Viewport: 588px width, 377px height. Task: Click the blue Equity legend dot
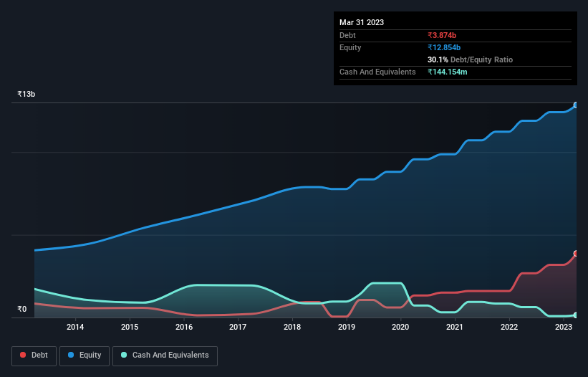coord(71,355)
